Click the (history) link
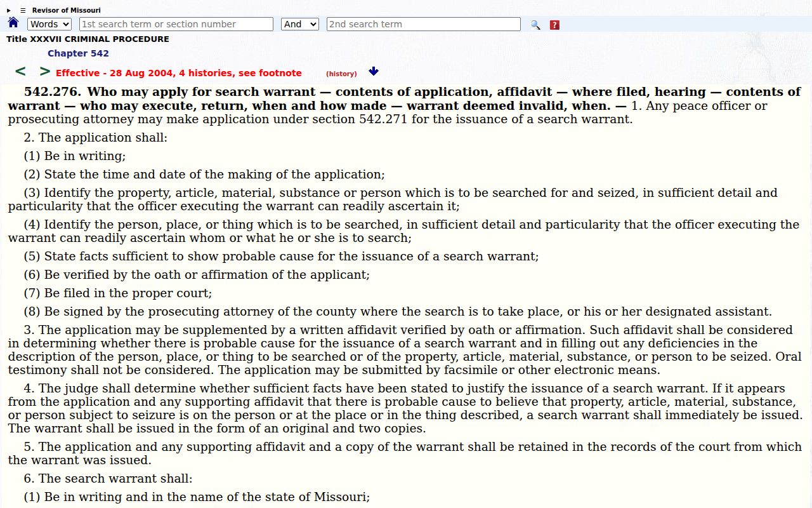 pyautogui.click(x=341, y=74)
